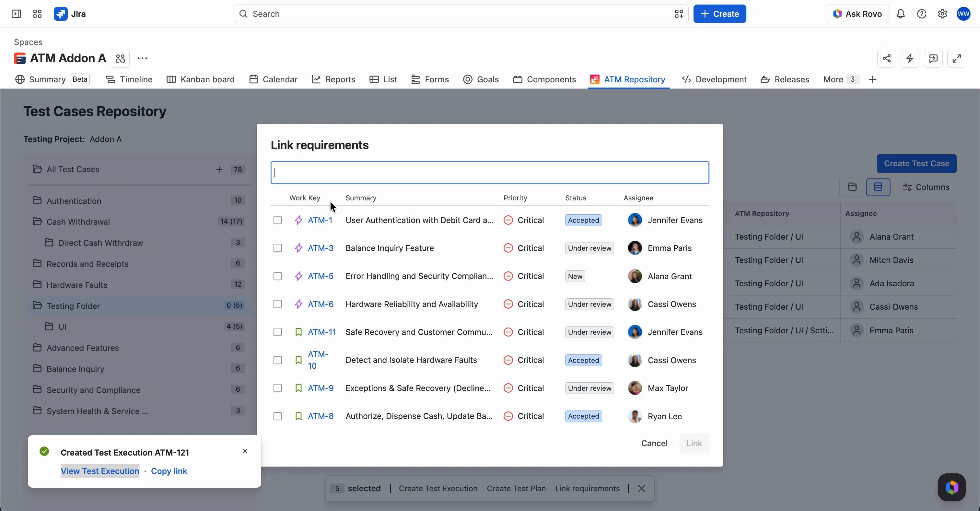Image resolution: width=980 pixels, height=511 pixels.
Task: Click the Copy link text
Action: [x=169, y=471]
